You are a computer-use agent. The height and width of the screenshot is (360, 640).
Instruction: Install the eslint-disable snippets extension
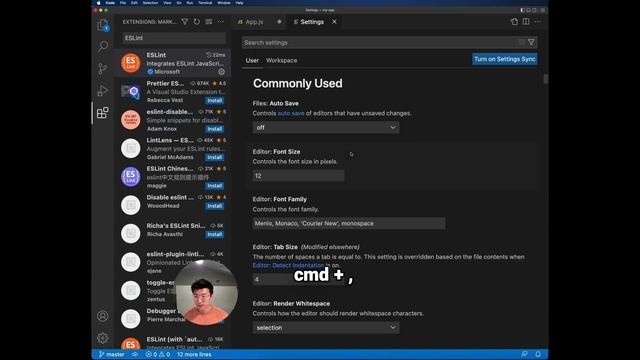click(215, 129)
